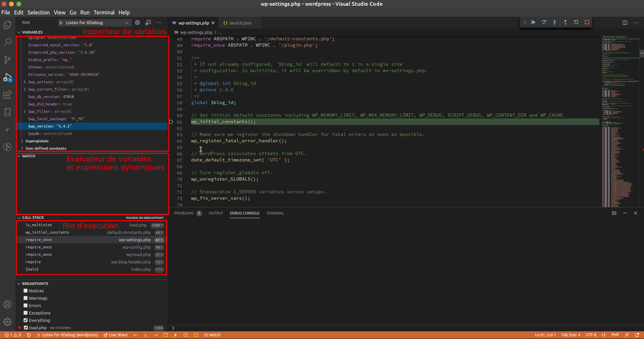Step Over in debug toolbar

[x=544, y=22]
